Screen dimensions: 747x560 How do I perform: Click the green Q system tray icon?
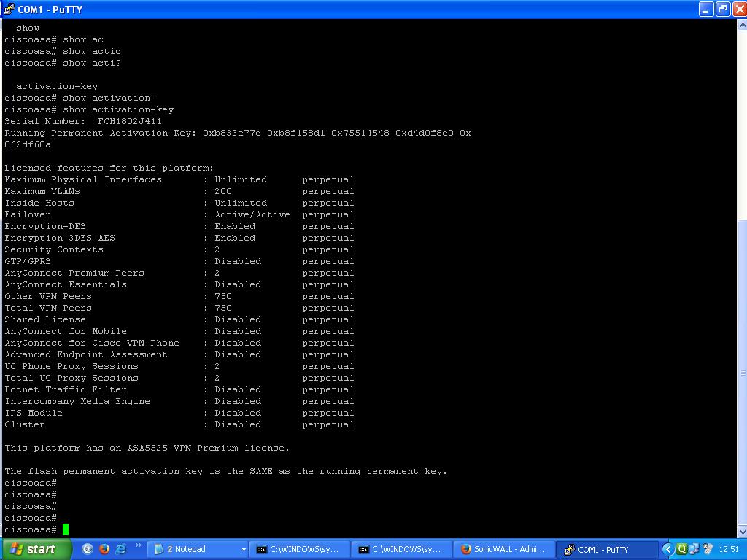click(682, 549)
